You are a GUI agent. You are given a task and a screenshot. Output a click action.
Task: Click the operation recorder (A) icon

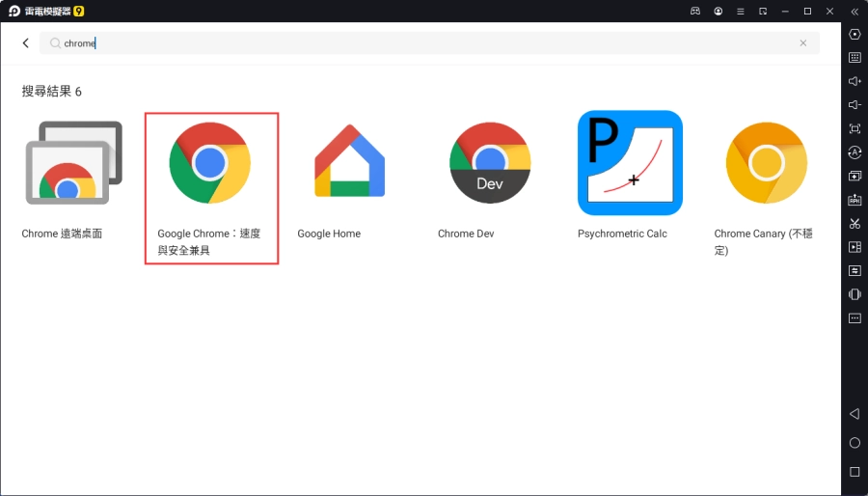click(854, 152)
